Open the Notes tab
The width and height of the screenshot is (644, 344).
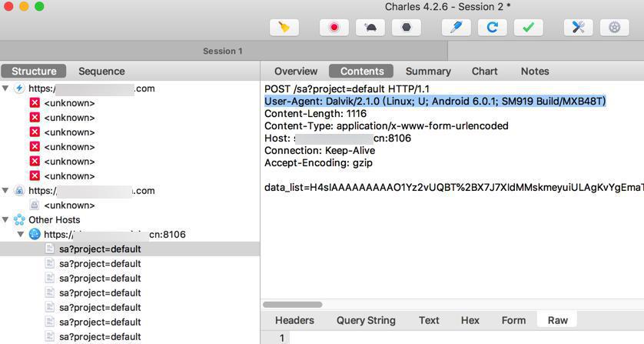[535, 72]
